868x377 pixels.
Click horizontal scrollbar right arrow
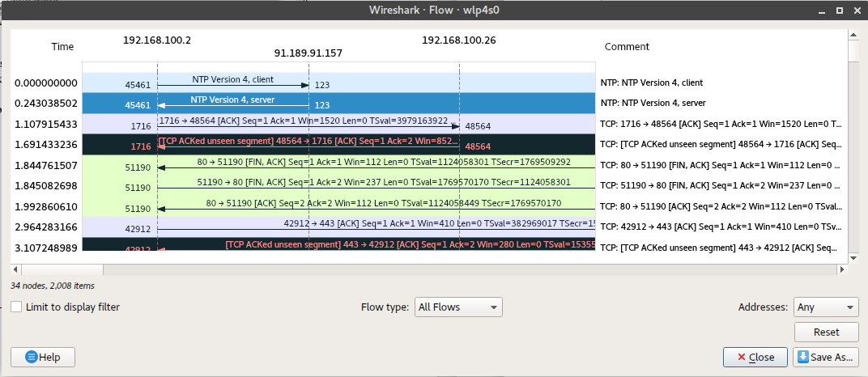pyautogui.click(x=842, y=268)
